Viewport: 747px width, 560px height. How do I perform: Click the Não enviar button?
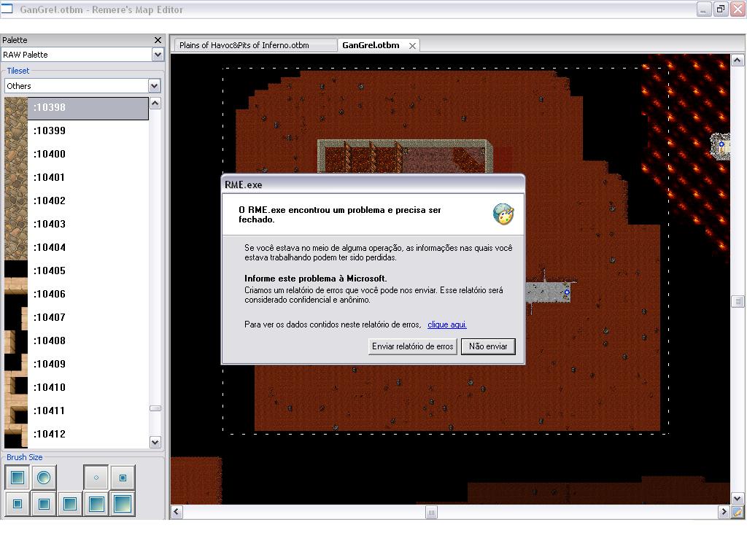(488, 346)
